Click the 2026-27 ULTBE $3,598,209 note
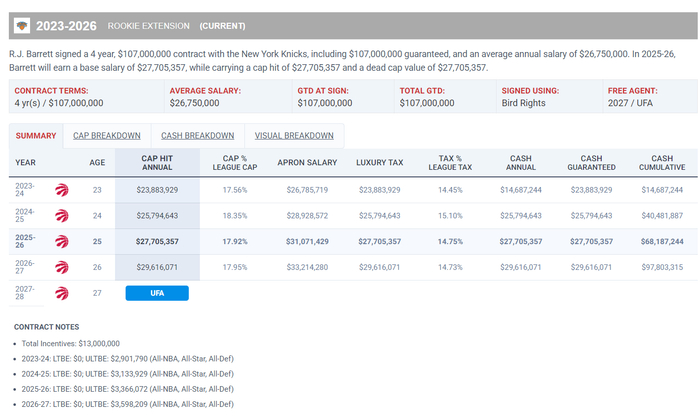This screenshot has width=700, height=419. tap(127, 404)
